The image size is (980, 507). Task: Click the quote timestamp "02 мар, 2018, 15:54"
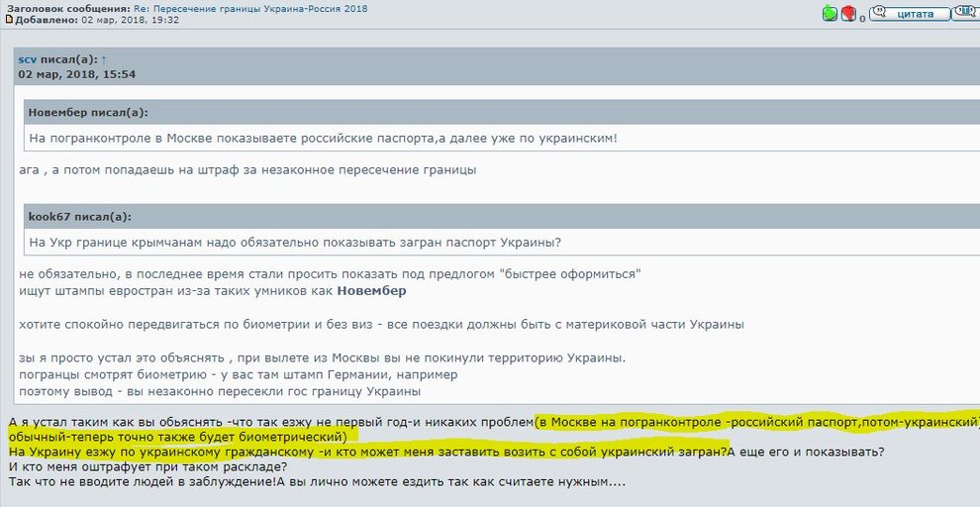click(77, 74)
